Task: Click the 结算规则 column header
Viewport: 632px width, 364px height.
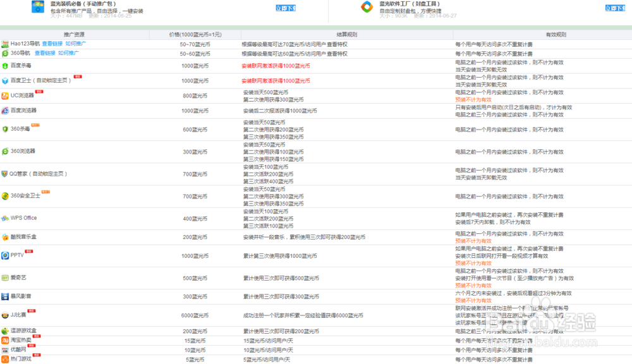Action: coord(346,35)
